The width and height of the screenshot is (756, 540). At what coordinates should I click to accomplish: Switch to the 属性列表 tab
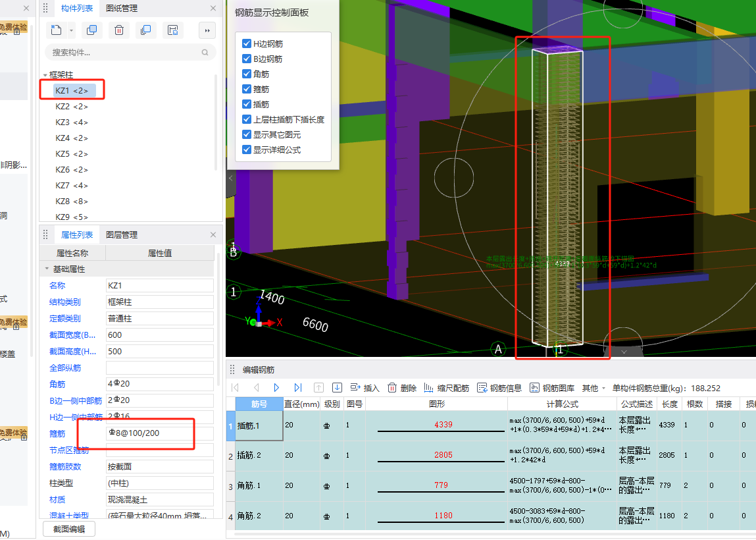pos(77,234)
